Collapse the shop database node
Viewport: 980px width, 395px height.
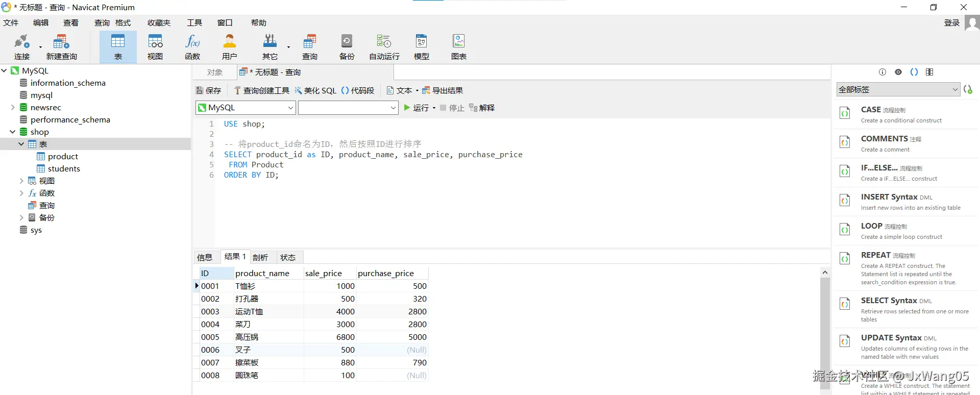pos(13,132)
